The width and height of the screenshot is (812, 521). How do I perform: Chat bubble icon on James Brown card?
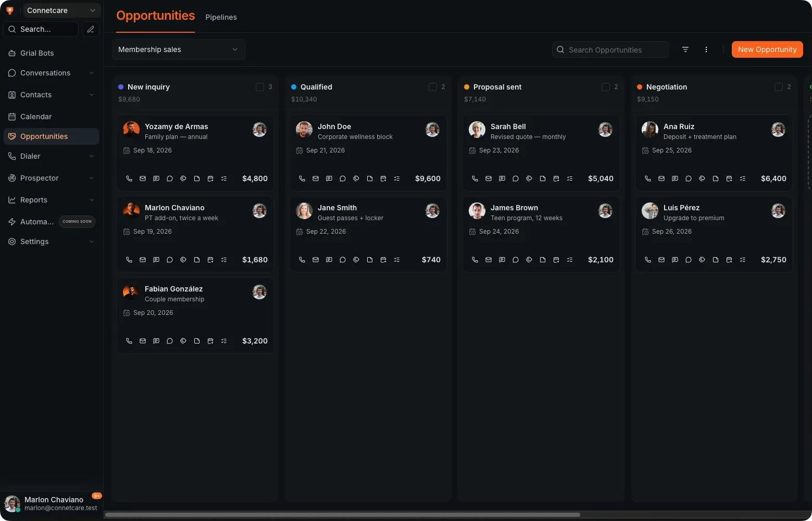516,260
